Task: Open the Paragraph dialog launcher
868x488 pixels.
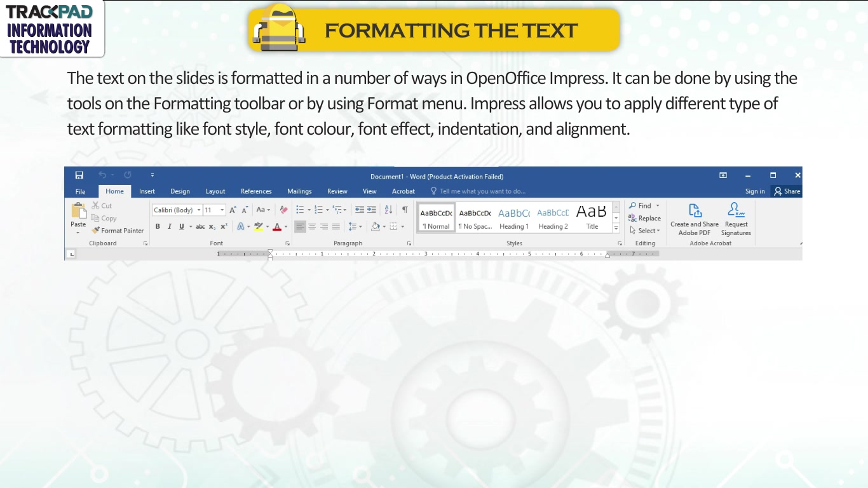Action: click(409, 244)
